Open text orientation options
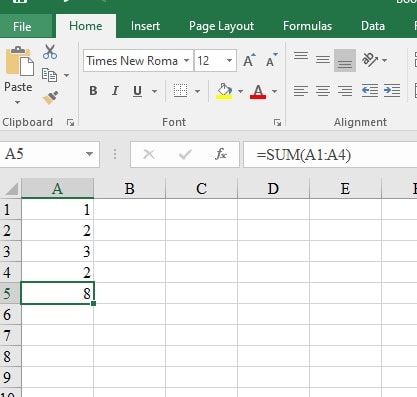 (x=370, y=60)
